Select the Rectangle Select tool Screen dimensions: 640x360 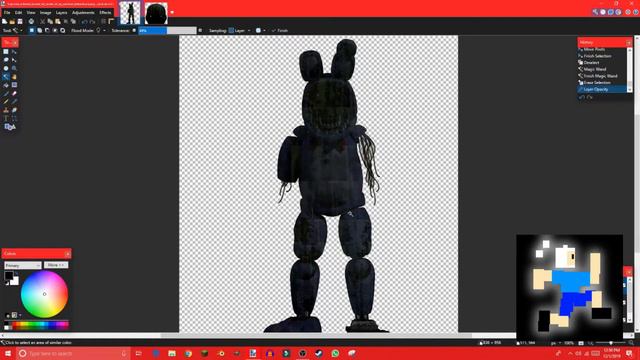(6, 52)
